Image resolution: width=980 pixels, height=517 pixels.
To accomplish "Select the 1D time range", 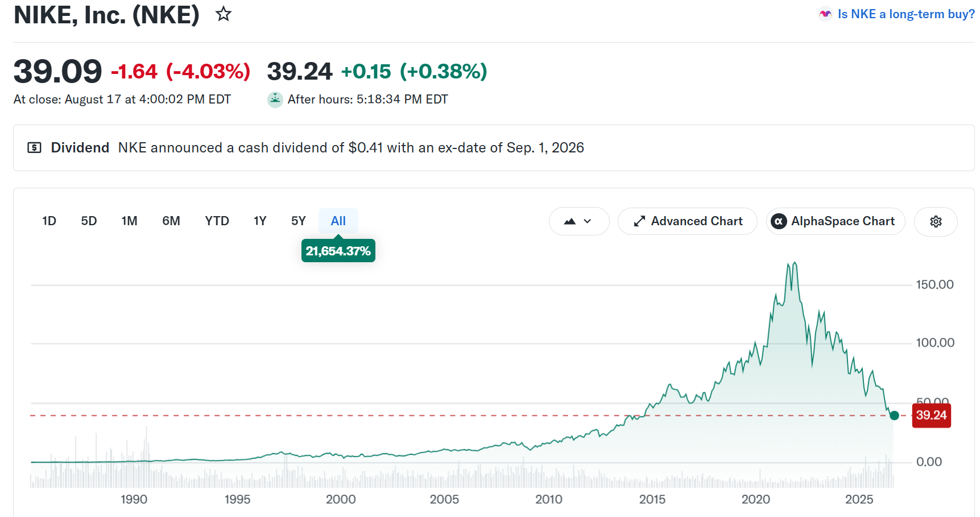I will coord(49,221).
